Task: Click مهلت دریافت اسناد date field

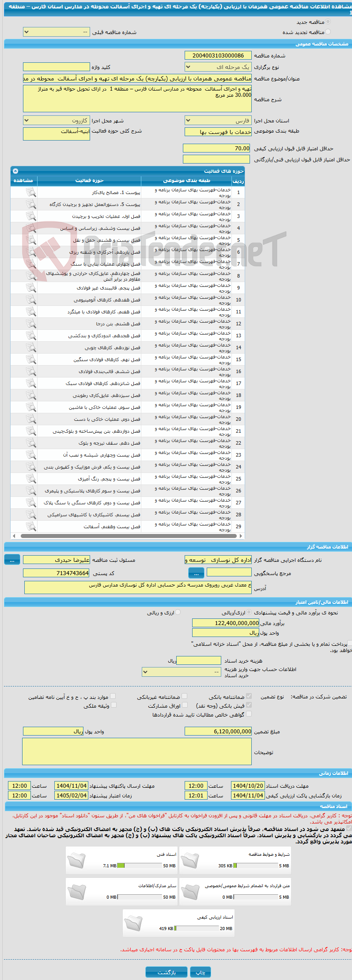Action: point(248,786)
